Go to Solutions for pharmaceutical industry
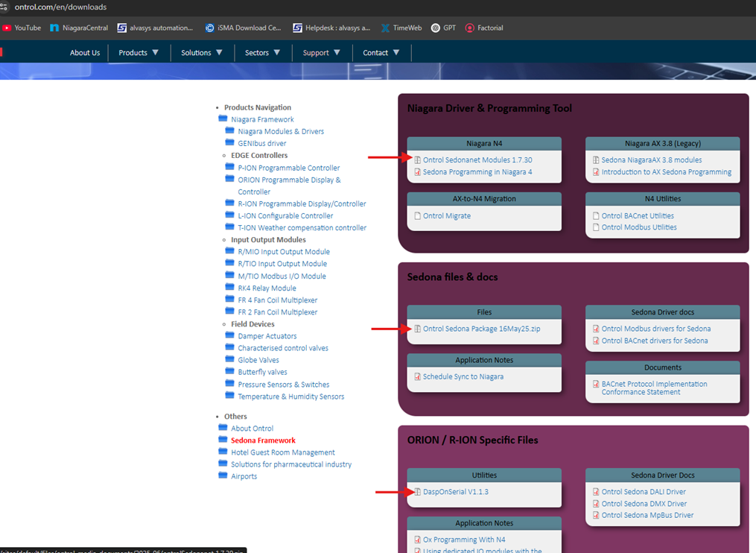This screenshot has height=553, width=756. 291,464
